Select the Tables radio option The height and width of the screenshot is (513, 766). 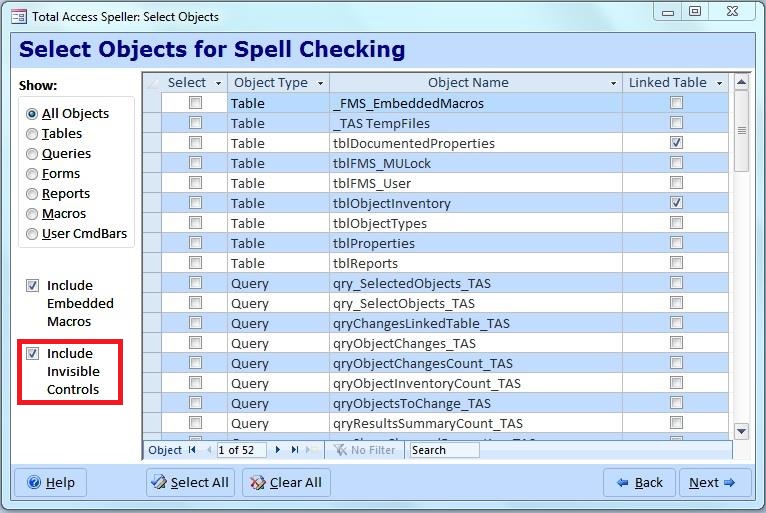[33, 134]
